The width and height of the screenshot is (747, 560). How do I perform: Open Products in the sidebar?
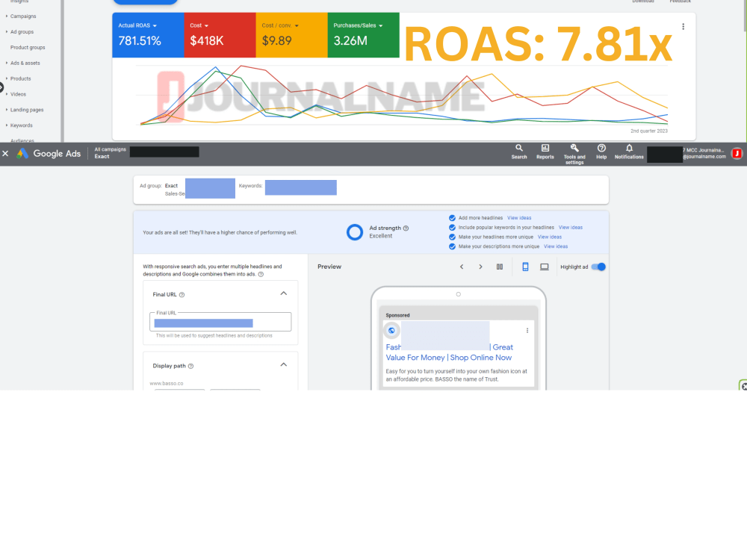point(19,78)
